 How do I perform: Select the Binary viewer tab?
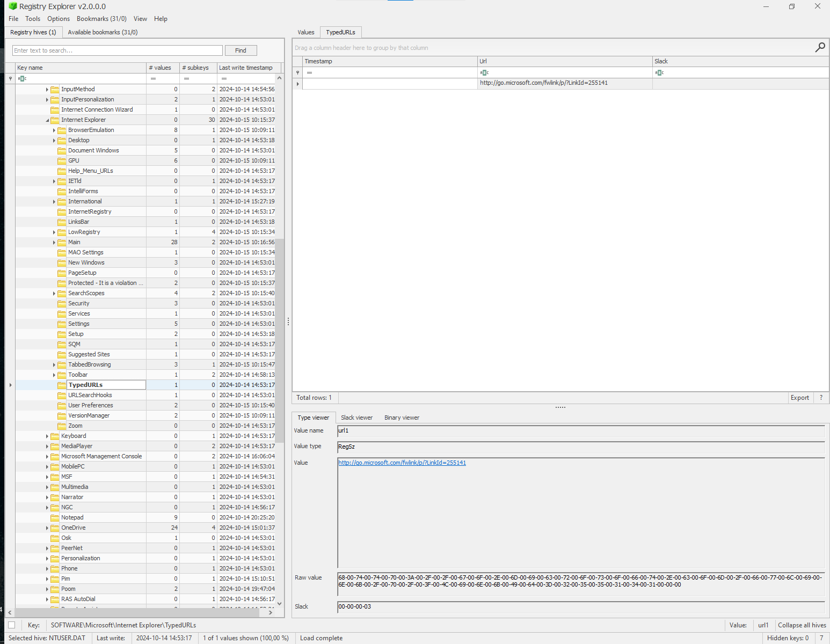click(x=402, y=418)
